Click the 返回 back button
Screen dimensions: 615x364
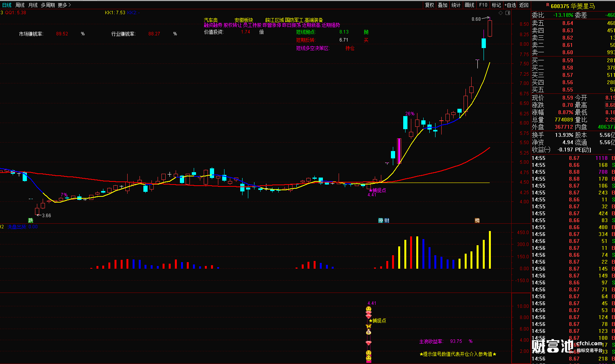[x=524, y=5]
